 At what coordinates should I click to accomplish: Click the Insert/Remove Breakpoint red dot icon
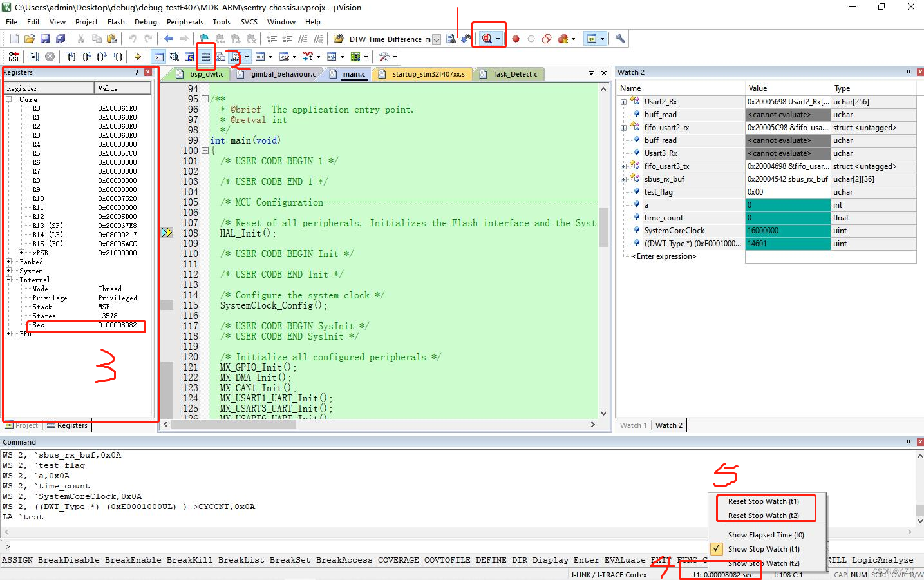(x=516, y=39)
